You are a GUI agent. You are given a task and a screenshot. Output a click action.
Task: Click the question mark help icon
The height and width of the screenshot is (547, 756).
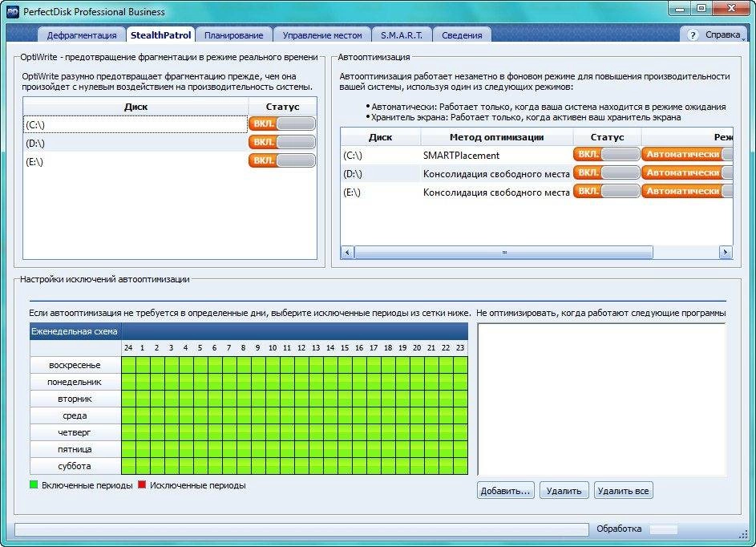pos(693,34)
